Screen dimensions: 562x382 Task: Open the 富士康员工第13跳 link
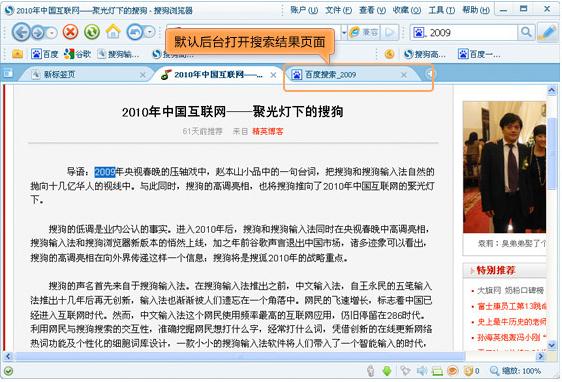tap(512, 306)
